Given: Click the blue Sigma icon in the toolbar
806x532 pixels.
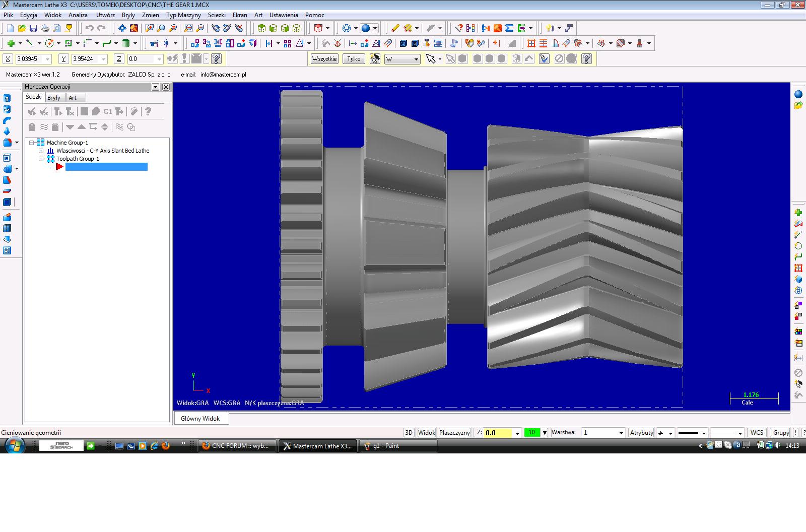Looking at the screenshot, I should [x=509, y=28].
